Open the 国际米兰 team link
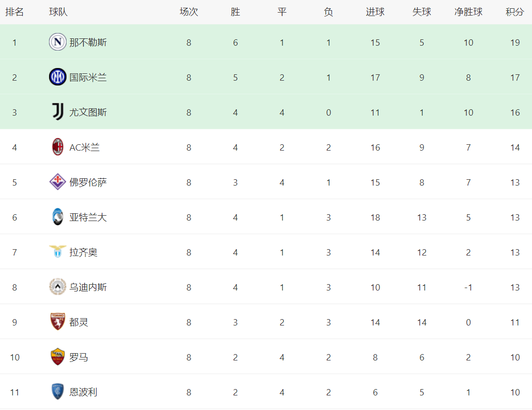The image size is (532, 410). (88, 78)
